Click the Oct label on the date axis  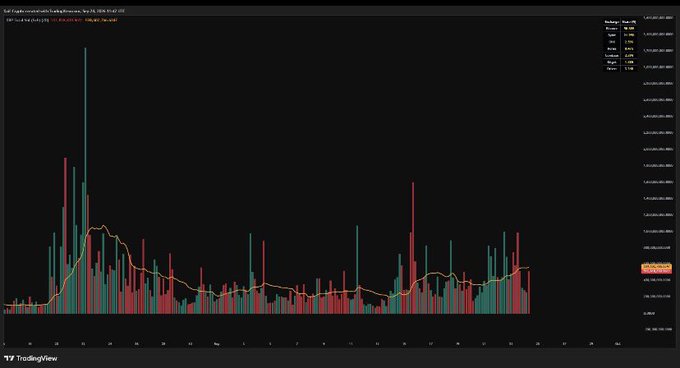pyautogui.click(x=618, y=344)
